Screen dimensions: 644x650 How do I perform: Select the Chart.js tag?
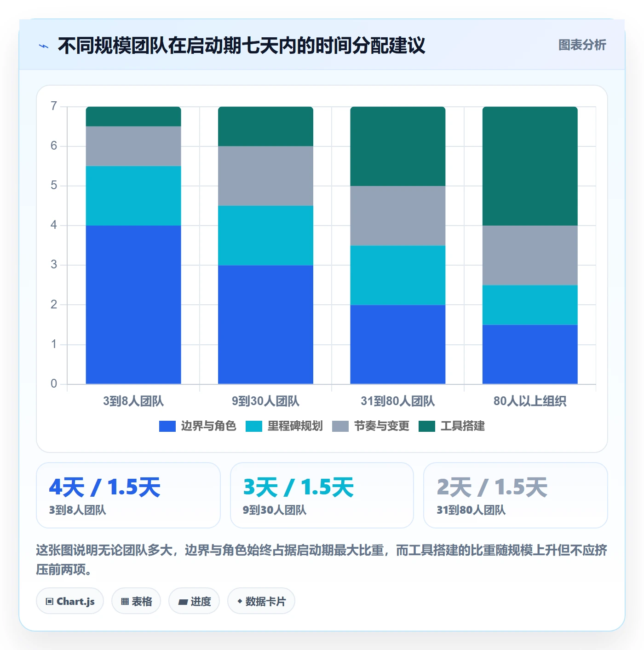click(70, 601)
